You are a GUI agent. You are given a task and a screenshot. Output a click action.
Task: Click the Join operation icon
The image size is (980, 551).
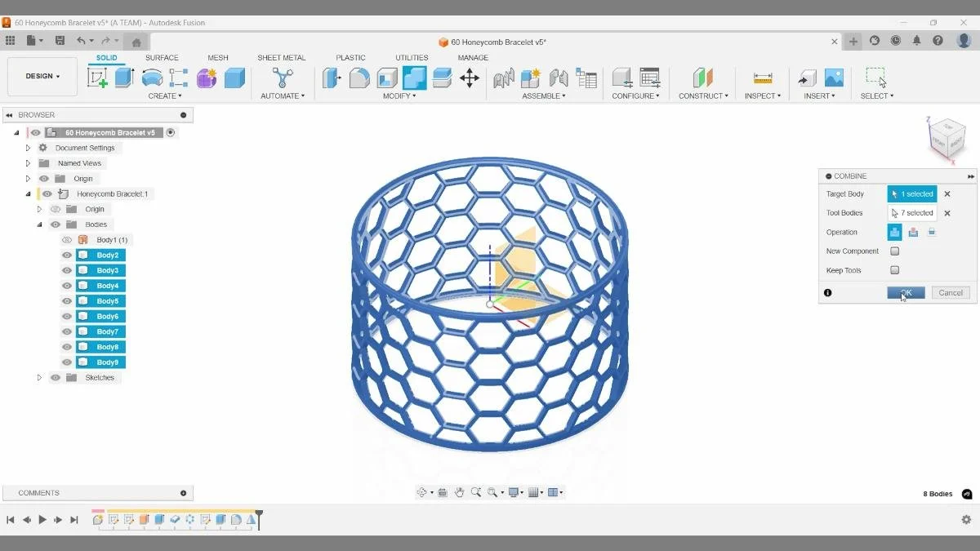[x=895, y=232]
